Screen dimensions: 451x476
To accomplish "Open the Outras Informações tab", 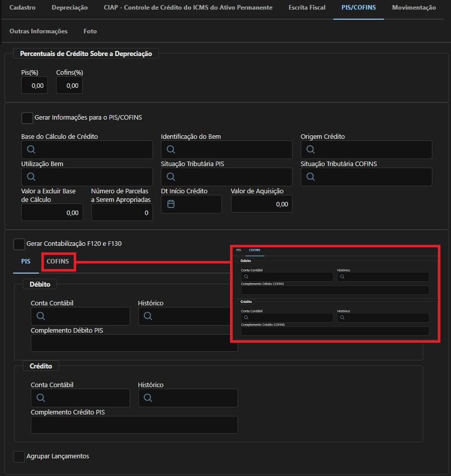I will coord(38,31).
